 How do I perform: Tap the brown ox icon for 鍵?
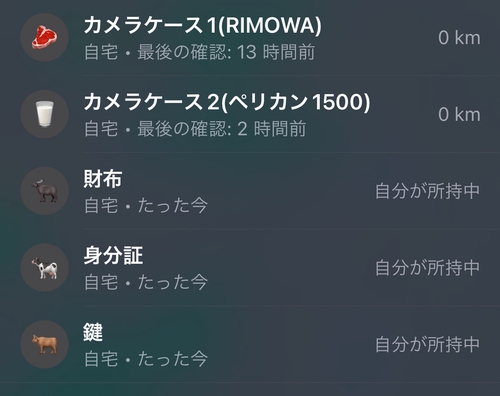44,344
